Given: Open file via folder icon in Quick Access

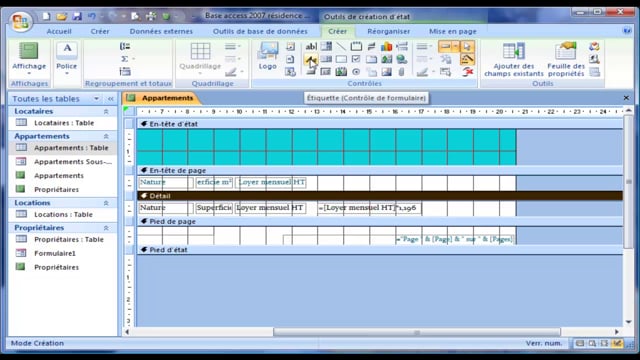Looking at the screenshot, I should pos(62,16).
